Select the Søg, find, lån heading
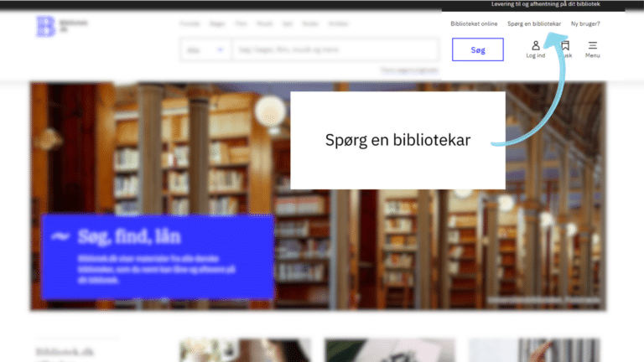Image resolution: width=644 pixels, height=362 pixels. click(129, 236)
